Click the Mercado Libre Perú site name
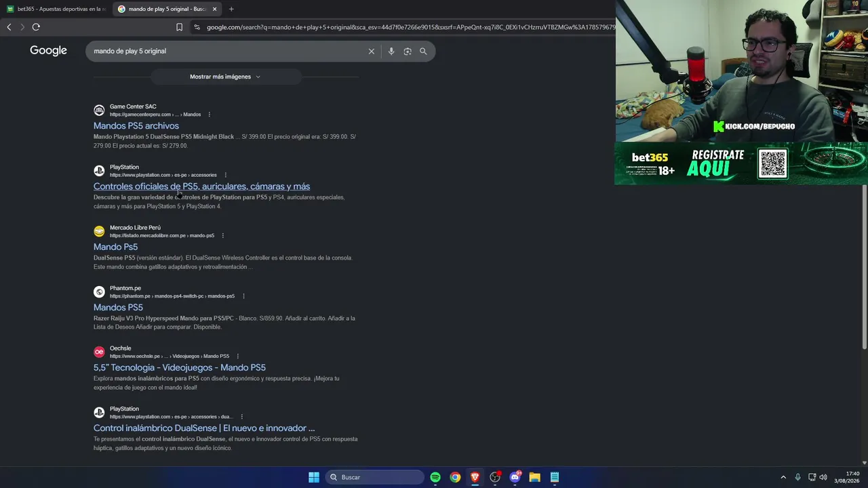Image resolution: width=868 pixels, height=488 pixels. [x=135, y=228]
